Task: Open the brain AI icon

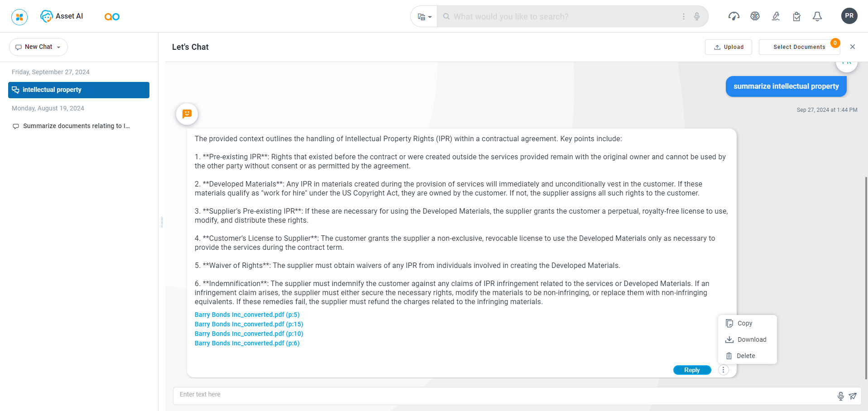Action: click(x=755, y=16)
